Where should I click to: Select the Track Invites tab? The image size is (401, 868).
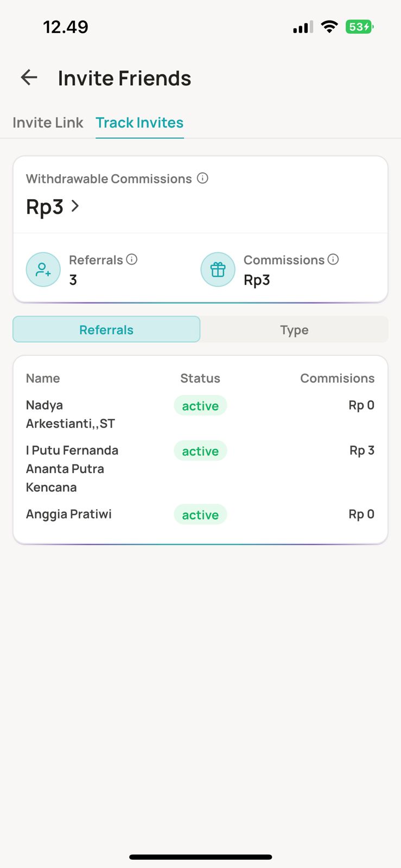click(x=139, y=123)
